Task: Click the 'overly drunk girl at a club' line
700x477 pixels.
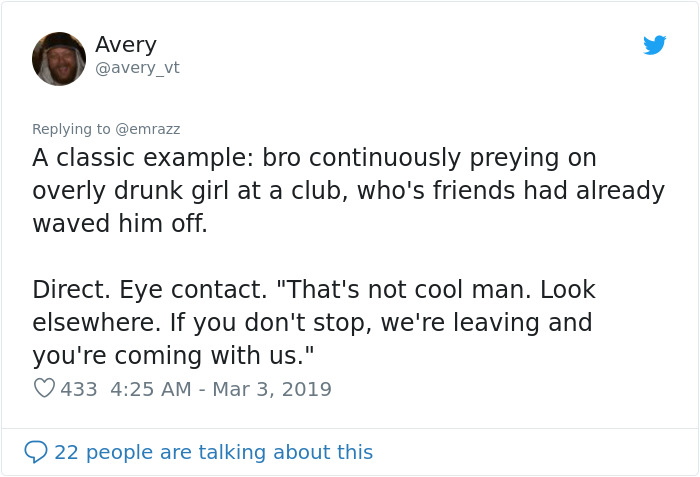Action: [x=348, y=191]
